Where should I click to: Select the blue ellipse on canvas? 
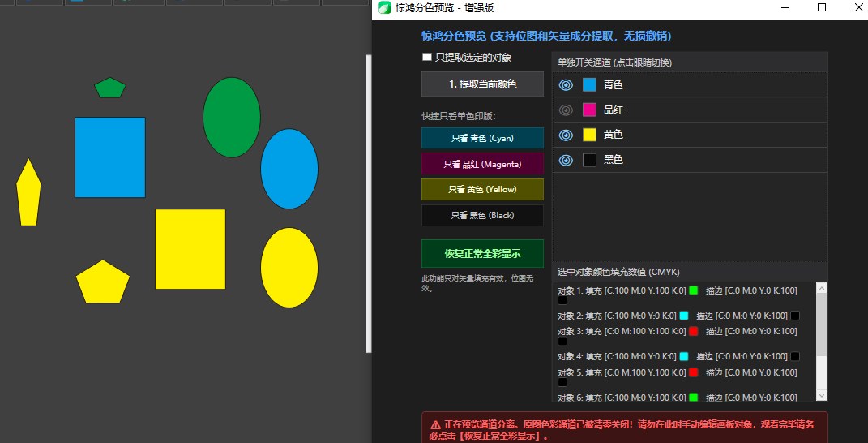click(x=289, y=169)
